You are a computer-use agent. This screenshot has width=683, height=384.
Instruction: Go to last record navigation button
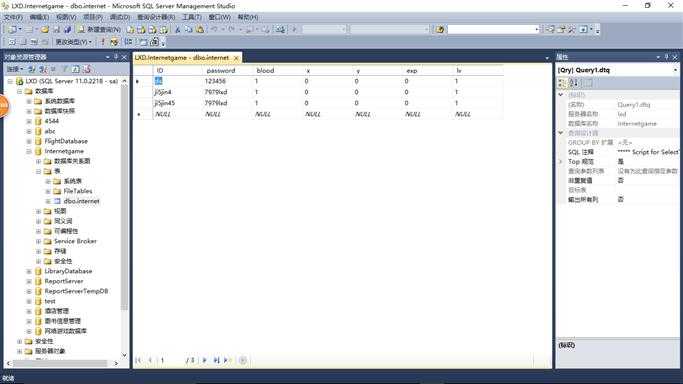[216, 360]
